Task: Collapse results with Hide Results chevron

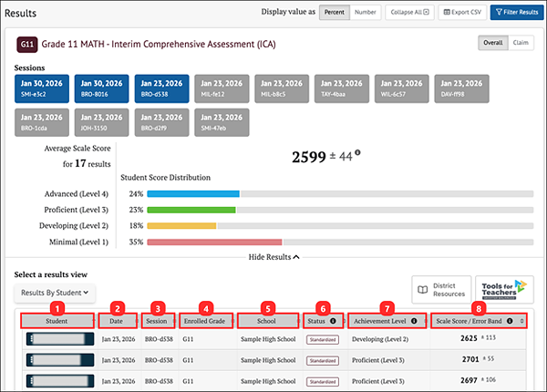Action: click(x=296, y=257)
